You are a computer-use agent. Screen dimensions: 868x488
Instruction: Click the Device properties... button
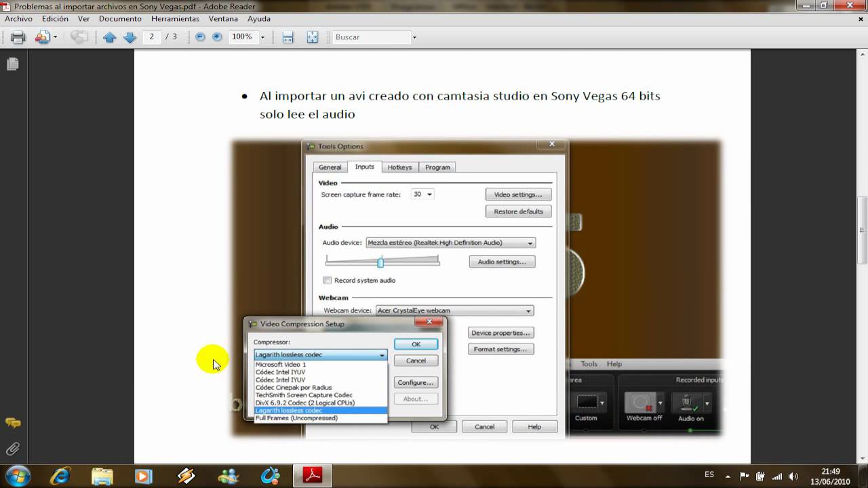[x=500, y=333]
